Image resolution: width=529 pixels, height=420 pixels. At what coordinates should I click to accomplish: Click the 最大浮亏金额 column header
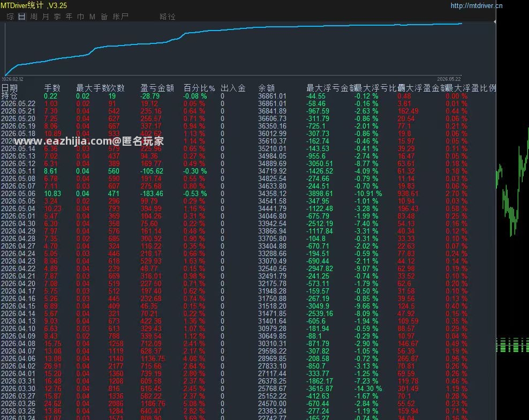(x=331, y=88)
